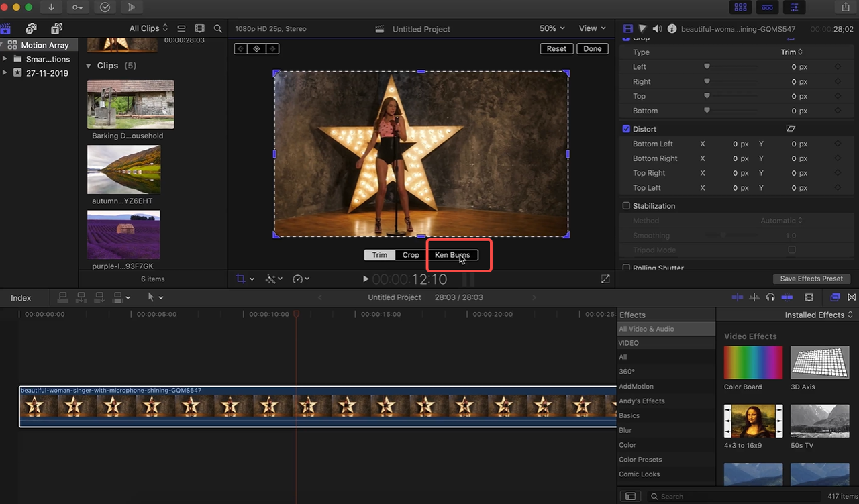Screen dimensions: 859x504
Task: Enable the Rolling Shutter checkbox
Action: [x=626, y=268]
